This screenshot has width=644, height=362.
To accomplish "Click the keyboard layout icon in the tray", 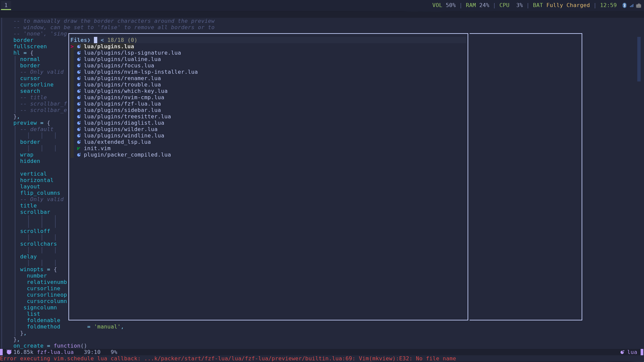I will point(639,5).
